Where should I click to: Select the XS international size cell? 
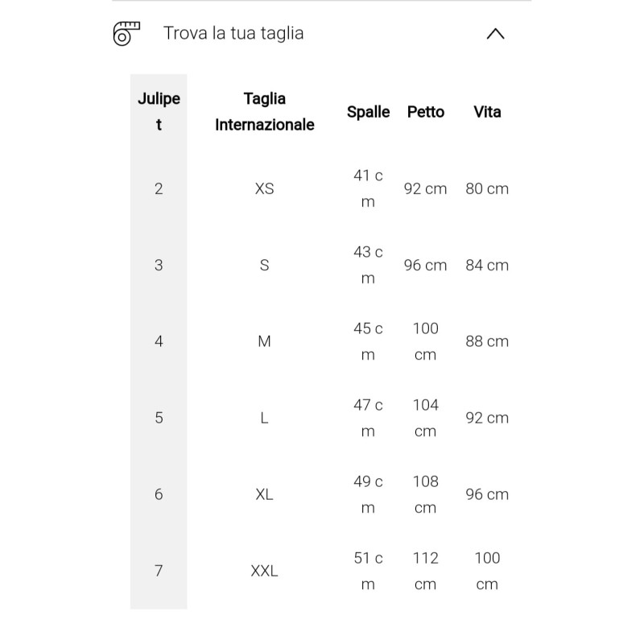tap(264, 188)
